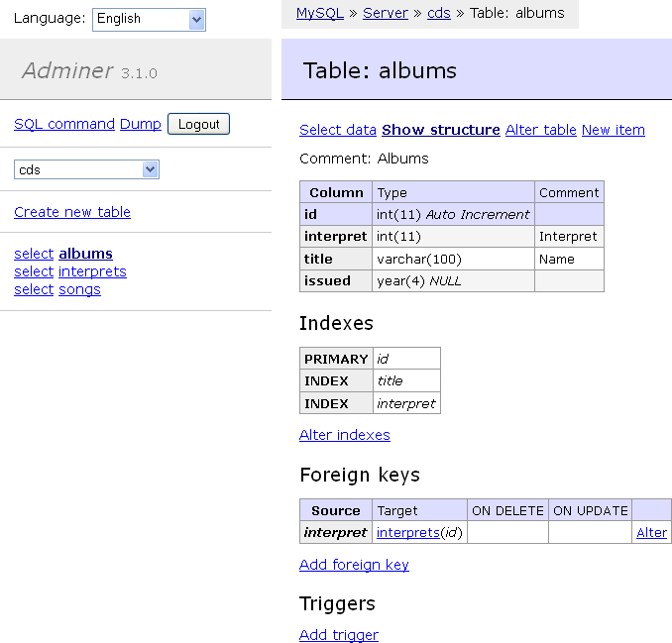Open the Alter indexes link
Image resolution: width=672 pixels, height=643 pixels.
tap(345, 435)
